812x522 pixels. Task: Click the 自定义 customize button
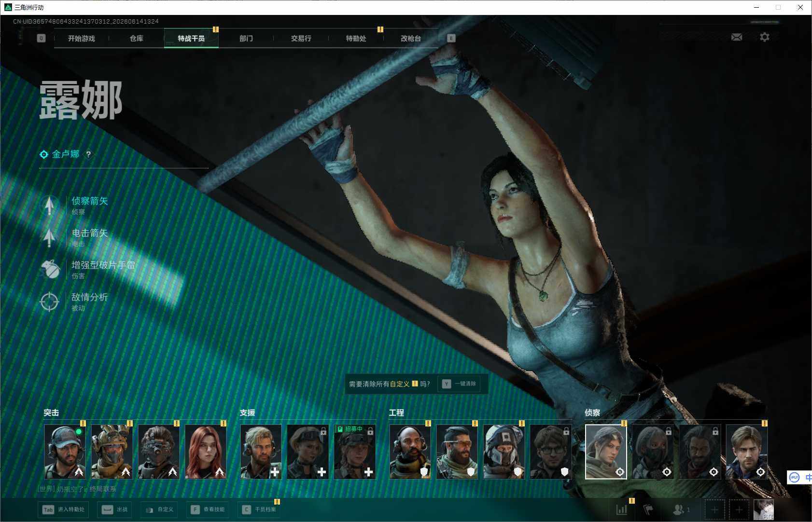pos(159,509)
